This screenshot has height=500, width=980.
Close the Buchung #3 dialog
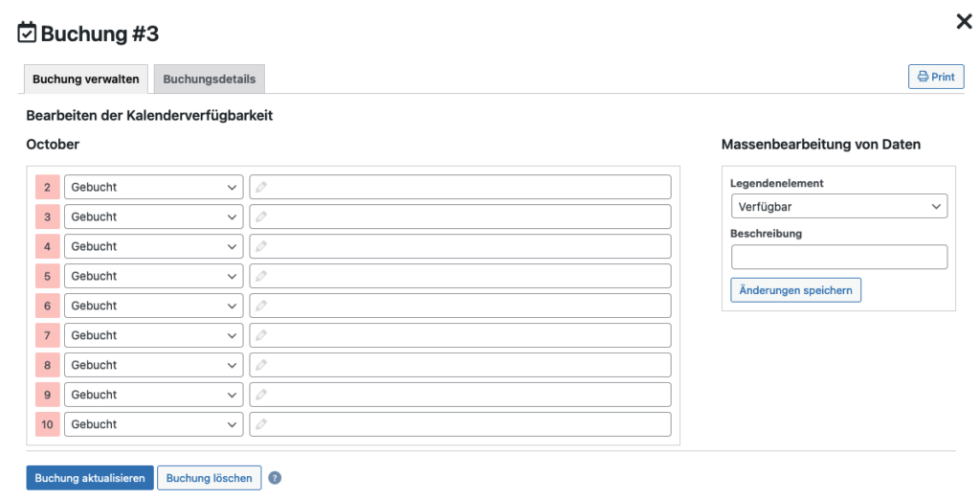coord(964,22)
